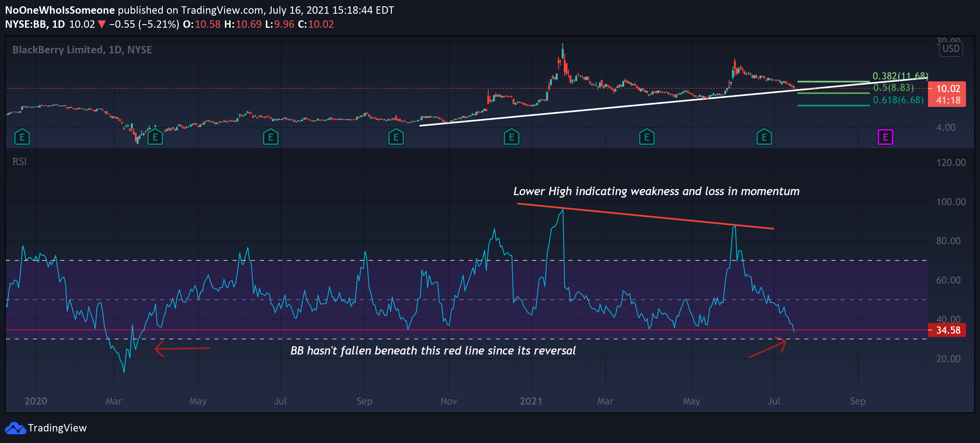Click the 60.00 RSI scale value

point(948,280)
